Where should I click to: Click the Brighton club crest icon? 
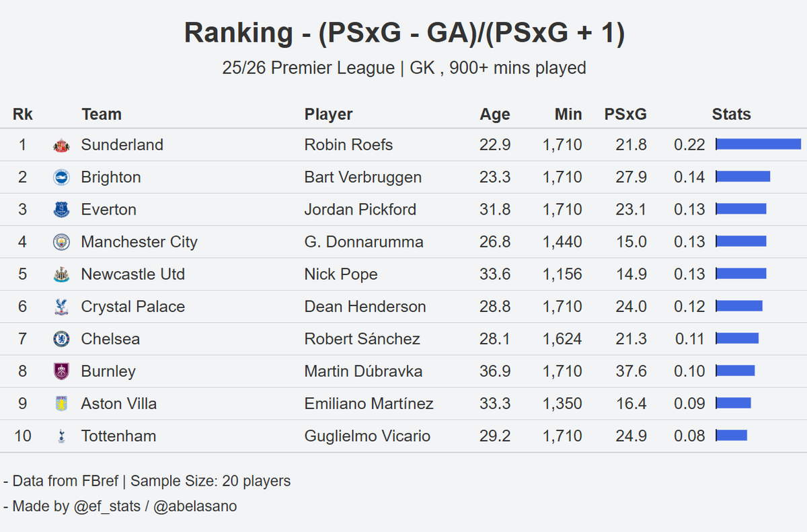tap(61, 178)
